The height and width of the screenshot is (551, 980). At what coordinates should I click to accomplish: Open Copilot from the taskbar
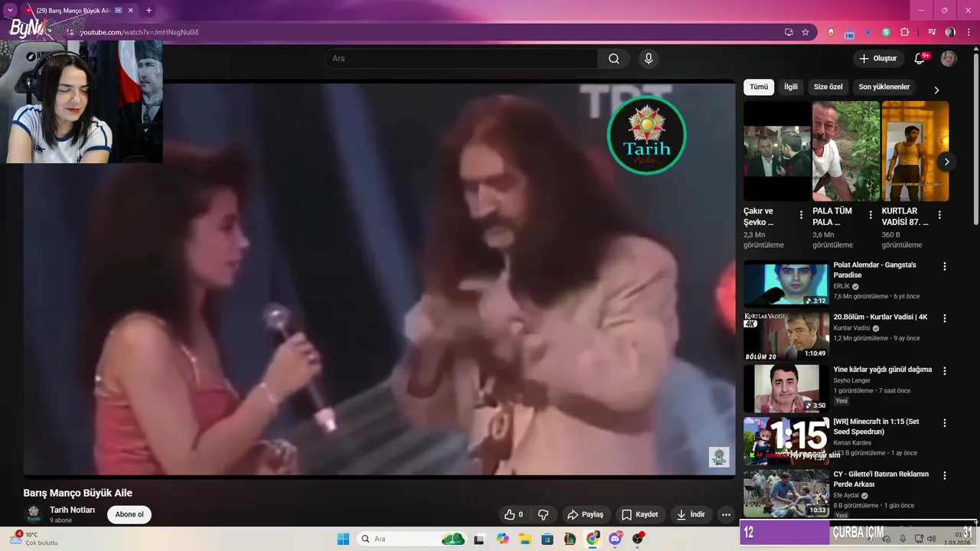(x=502, y=539)
